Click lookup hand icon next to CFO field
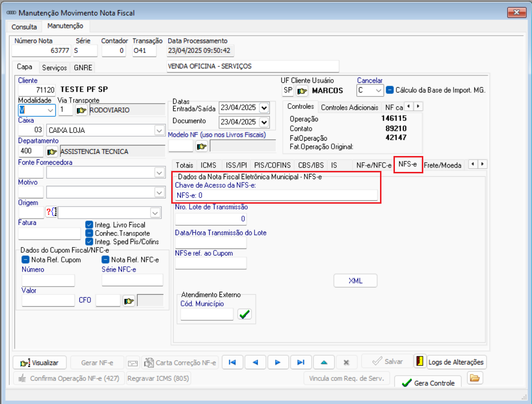The width and height of the screenshot is (532, 404). click(x=129, y=301)
